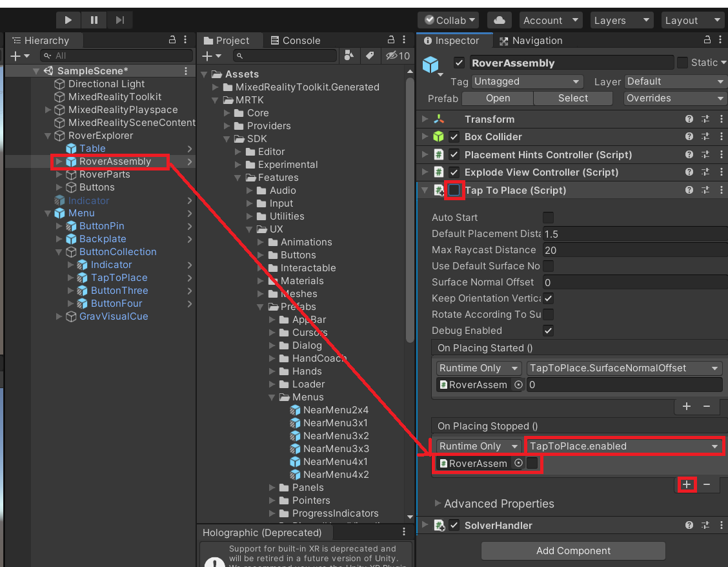Click the Project plus create button

(212, 56)
